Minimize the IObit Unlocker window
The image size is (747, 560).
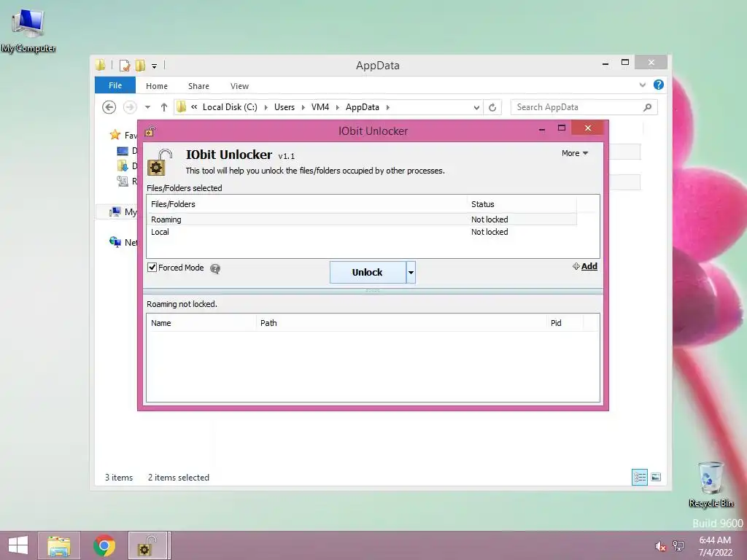[x=542, y=129]
